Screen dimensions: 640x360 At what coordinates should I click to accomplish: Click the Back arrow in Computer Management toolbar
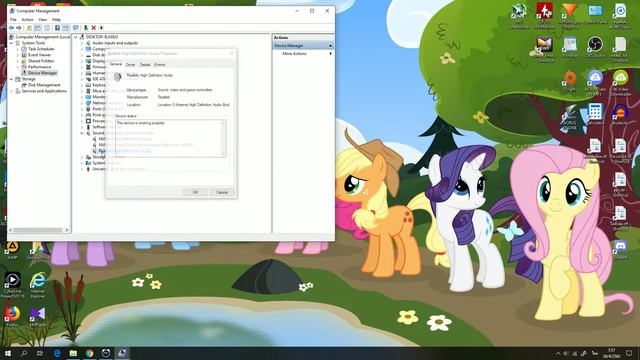[x=11, y=28]
